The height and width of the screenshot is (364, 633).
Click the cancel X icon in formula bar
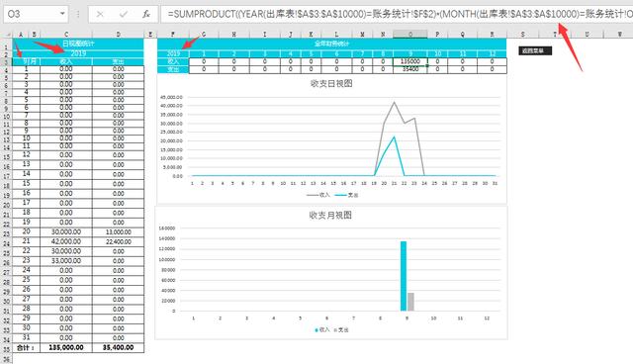coord(100,14)
